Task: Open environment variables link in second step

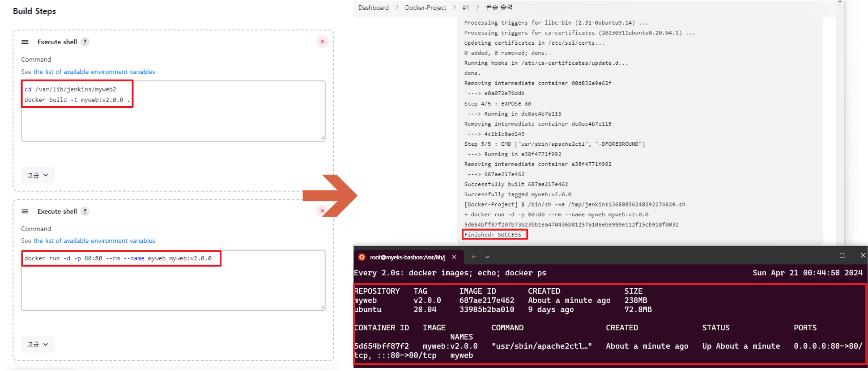Action: pos(94,241)
